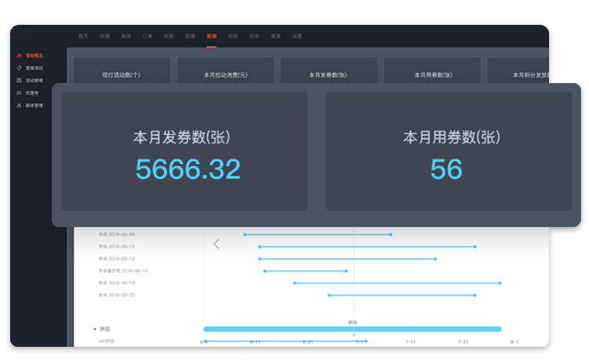This screenshot has width=589, height=364.
Task: Switch to the 数据 tab
Action: coord(190,36)
